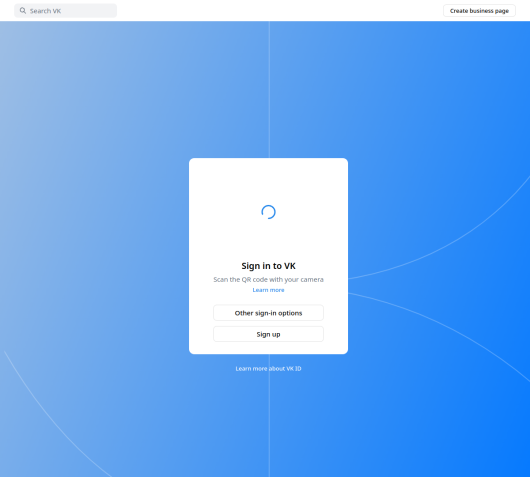This screenshot has height=477, width=530.
Task: Click the business page creation button in header
Action: 479,11
